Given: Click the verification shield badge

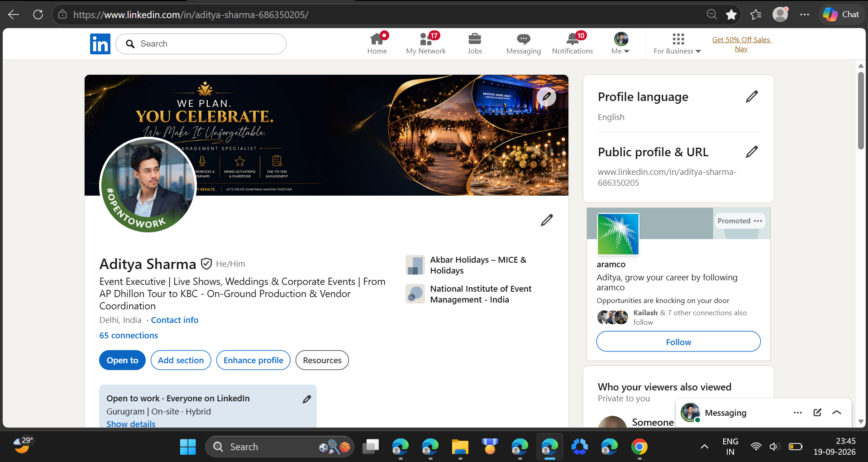Looking at the screenshot, I should coord(206,264).
